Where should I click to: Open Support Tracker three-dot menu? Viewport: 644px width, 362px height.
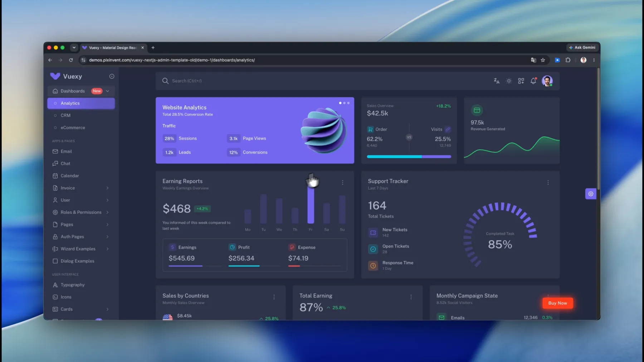click(548, 182)
